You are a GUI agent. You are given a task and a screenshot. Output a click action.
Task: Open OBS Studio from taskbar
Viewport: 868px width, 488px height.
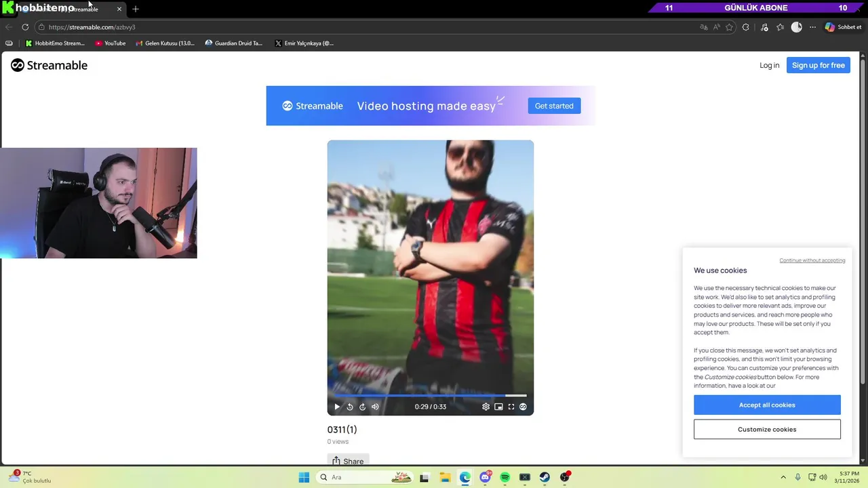[x=565, y=477]
